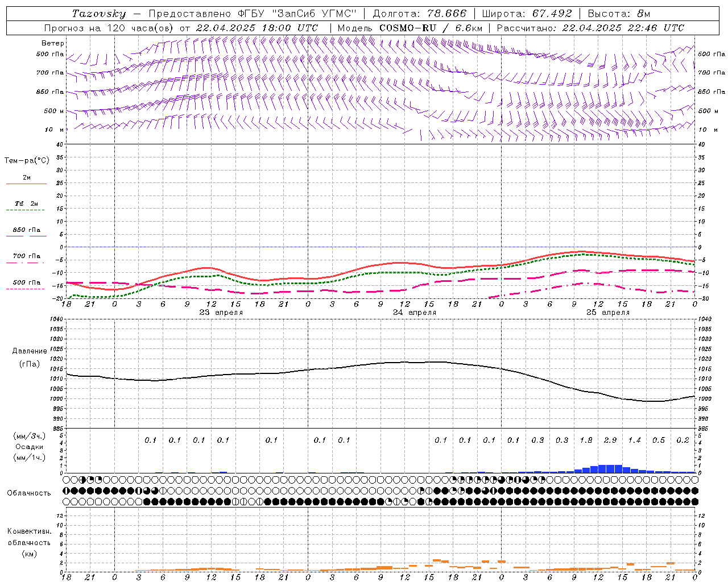Viewport: 728px width, 582px height.
Task: Click the 0.5 precipitation value
Action: [x=659, y=440]
